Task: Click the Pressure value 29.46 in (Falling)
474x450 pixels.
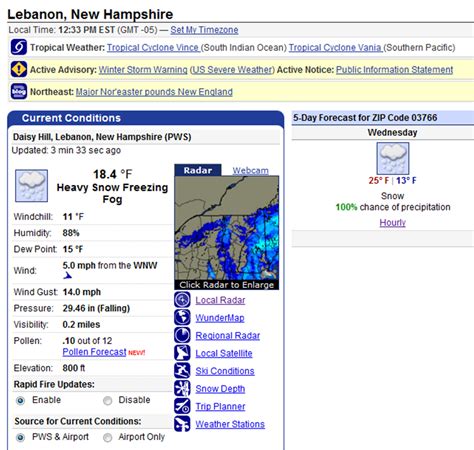Action: 96,308
